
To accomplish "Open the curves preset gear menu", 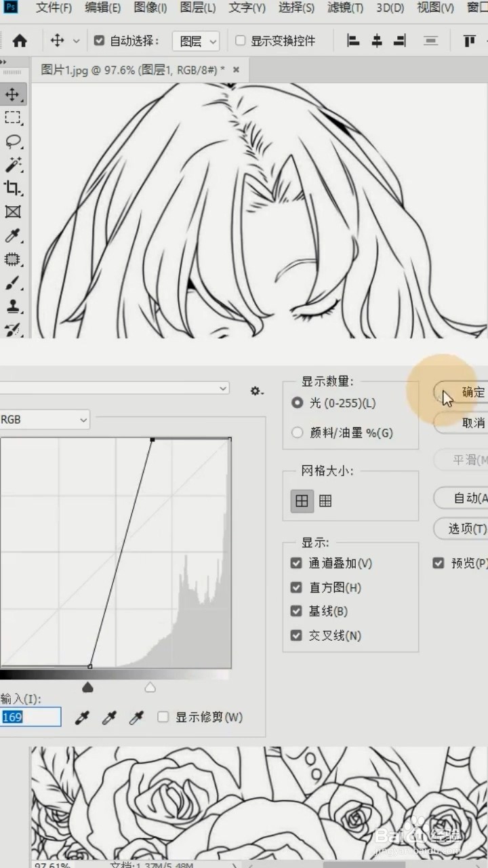I will pos(257,391).
